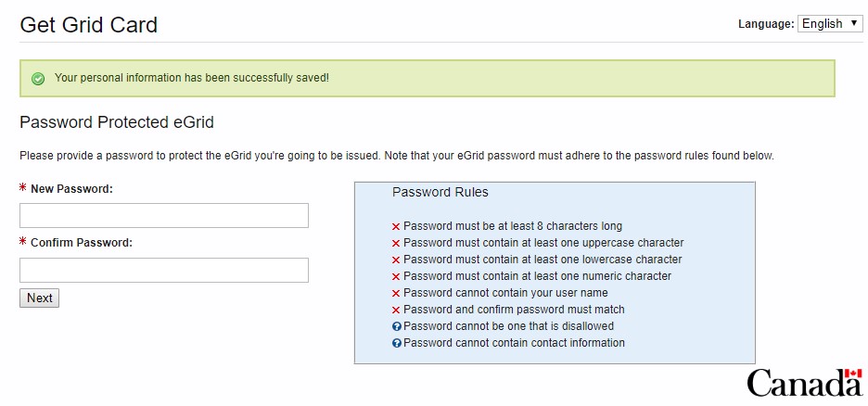This screenshot has height=406, width=868.
Task: Click red X beside lowercase character rule
Action: (x=396, y=260)
